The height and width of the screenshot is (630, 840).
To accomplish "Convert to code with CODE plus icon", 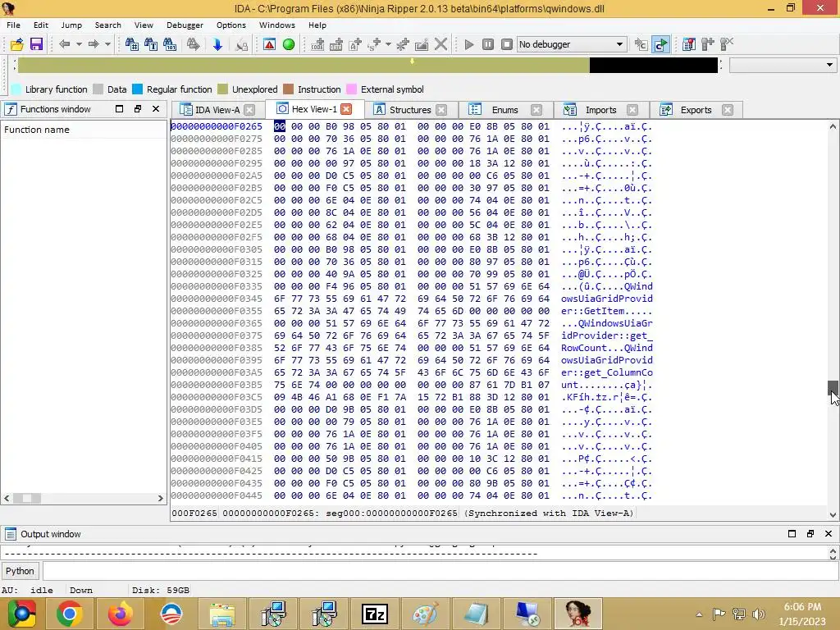I will click(x=317, y=44).
